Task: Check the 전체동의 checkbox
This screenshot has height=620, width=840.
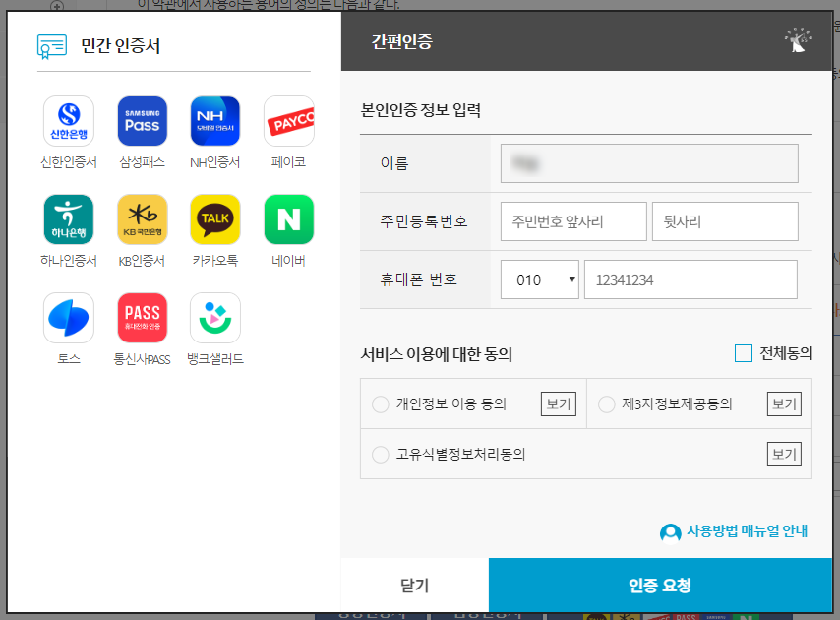Action: point(743,353)
